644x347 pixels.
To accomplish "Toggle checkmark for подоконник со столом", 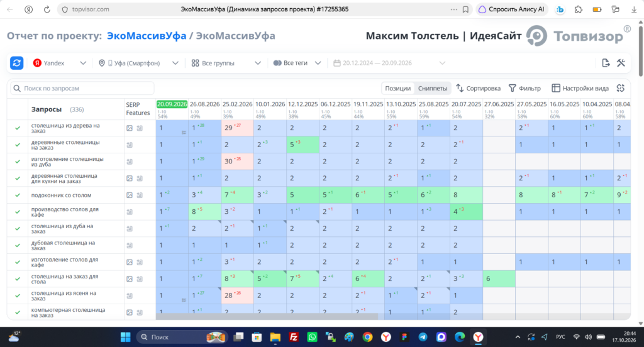I will (18, 195).
